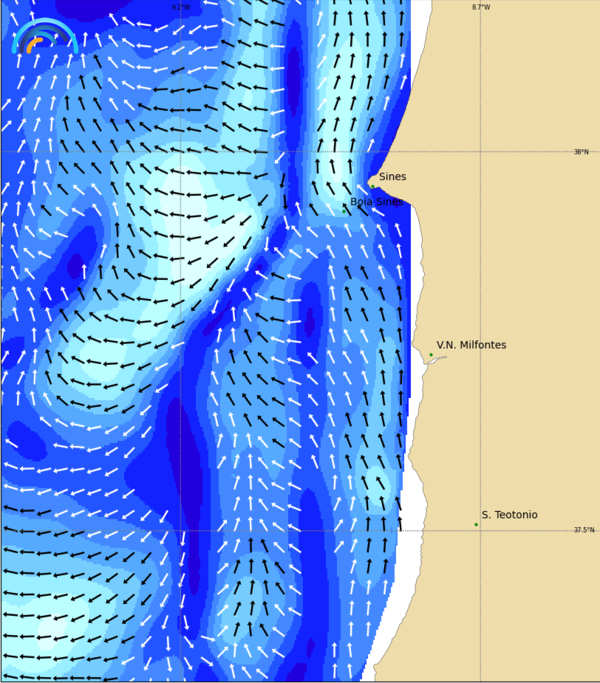Click the green marker for Boia Sines

[343, 210]
